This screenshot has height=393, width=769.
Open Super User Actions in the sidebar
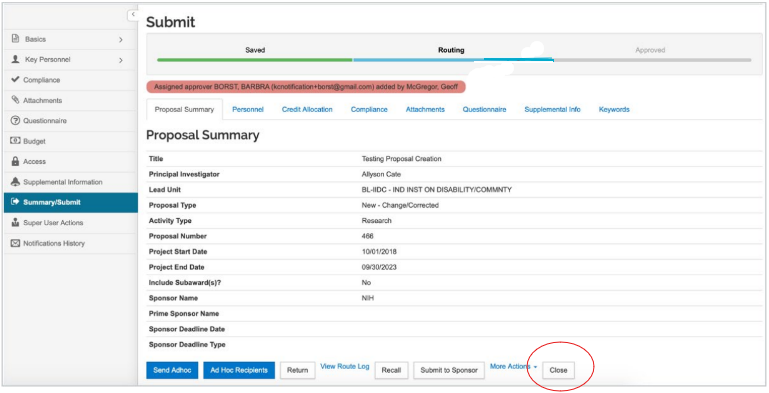tap(71, 223)
